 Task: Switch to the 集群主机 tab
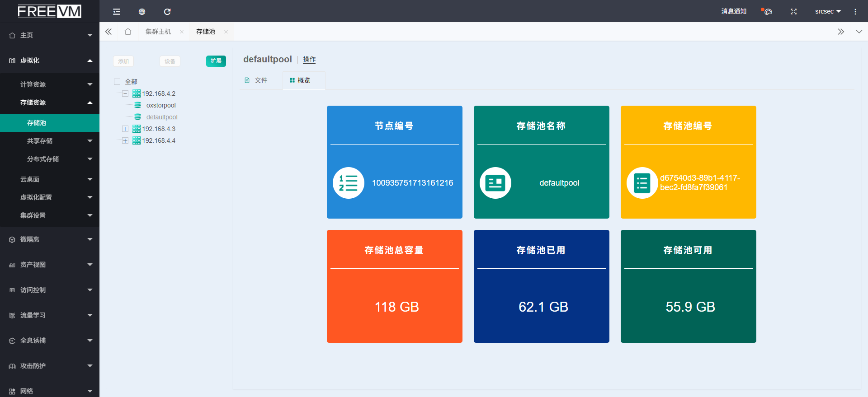coord(158,32)
